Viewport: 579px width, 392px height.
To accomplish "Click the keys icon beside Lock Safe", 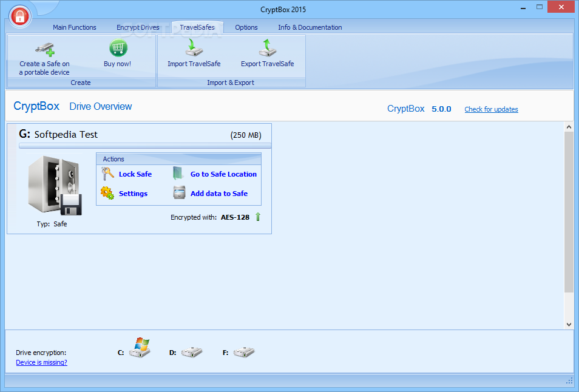I will [107, 174].
